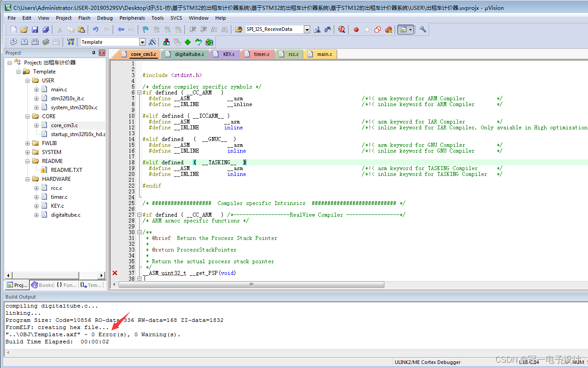
Task: Select stm32f10x_it.c in project tree
Action: (68, 98)
